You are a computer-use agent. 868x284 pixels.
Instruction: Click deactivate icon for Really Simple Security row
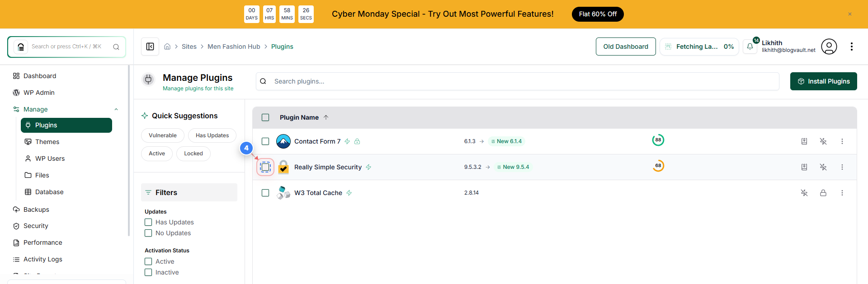(x=823, y=167)
